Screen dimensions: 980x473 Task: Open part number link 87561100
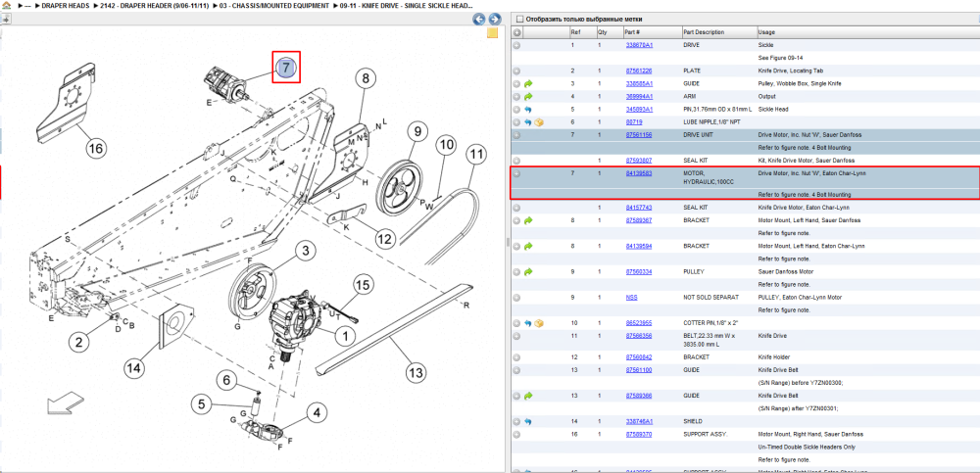[639, 370]
